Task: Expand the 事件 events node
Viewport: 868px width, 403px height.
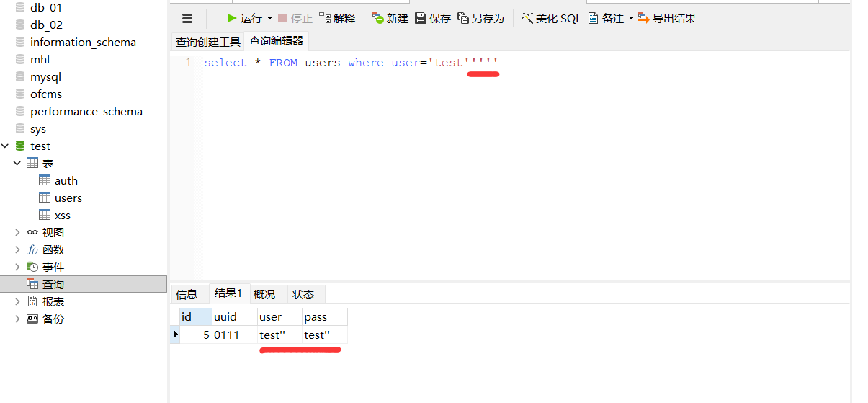Action: (x=17, y=267)
